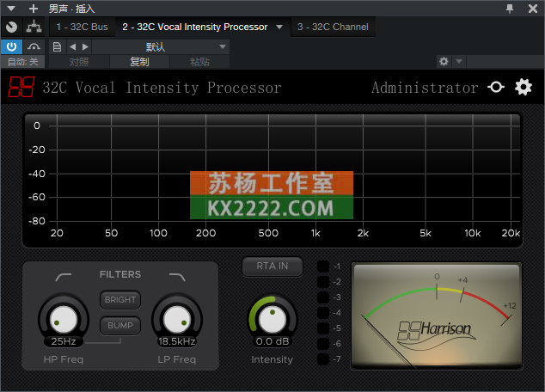The height and width of the screenshot is (392, 545).
Task: Open the preset file icon
Action: pos(57,46)
